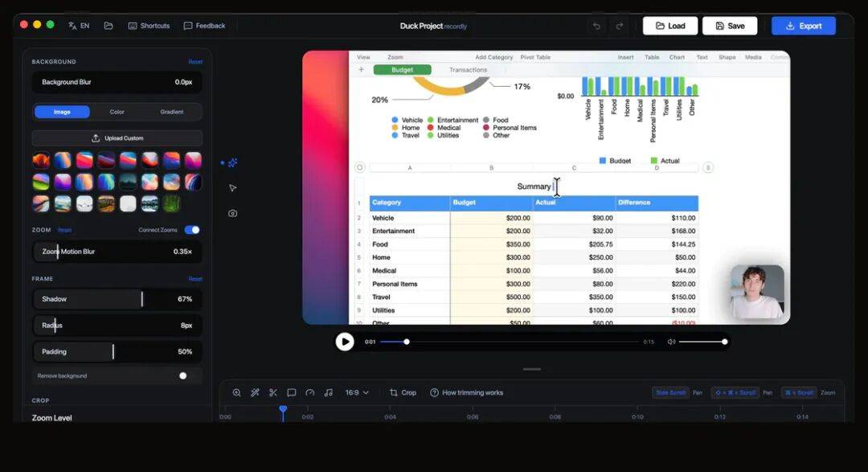The height and width of the screenshot is (472, 868).
Task: Open the EN language selector
Action: pos(79,26)
